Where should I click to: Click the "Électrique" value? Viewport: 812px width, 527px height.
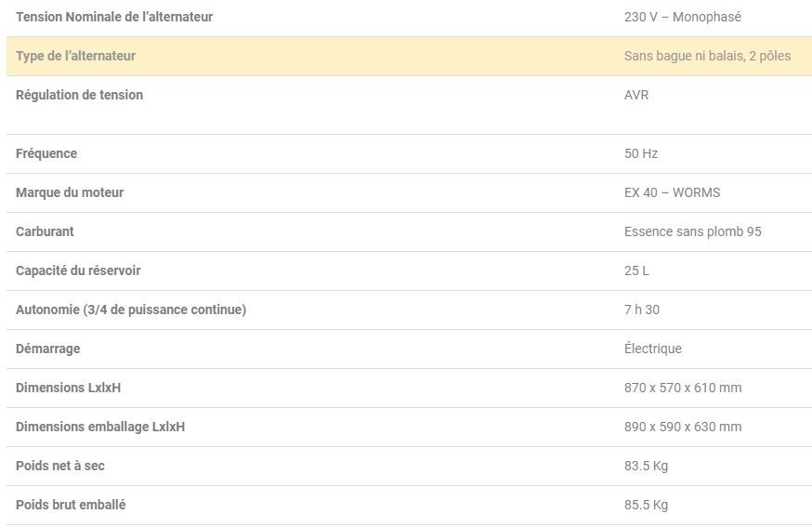point(652,349)
